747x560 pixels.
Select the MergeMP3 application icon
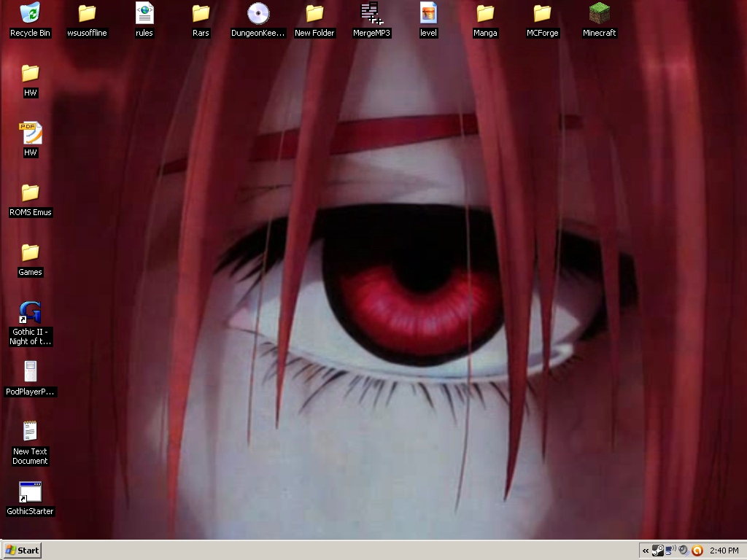pyautogui.click(x=371, y=13)
